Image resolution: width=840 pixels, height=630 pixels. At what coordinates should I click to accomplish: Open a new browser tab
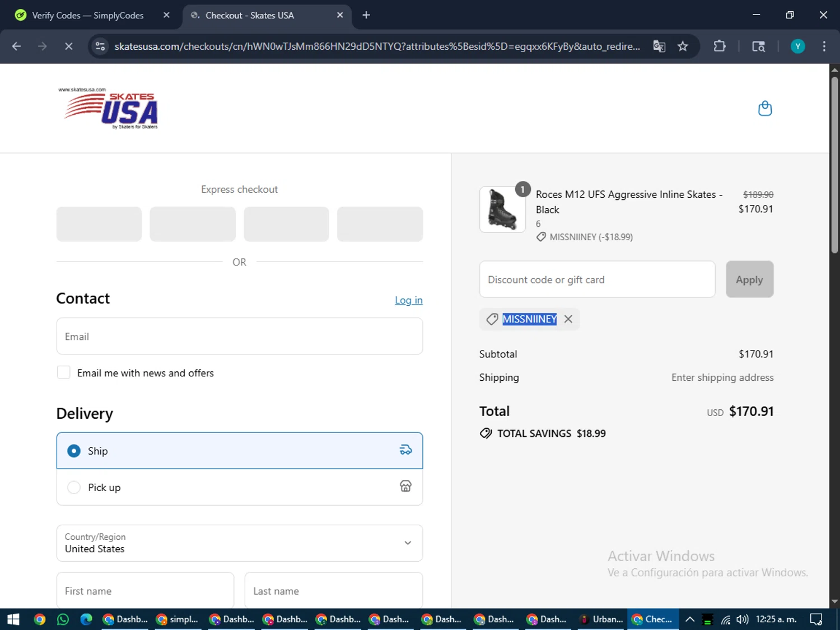[366, 15]
